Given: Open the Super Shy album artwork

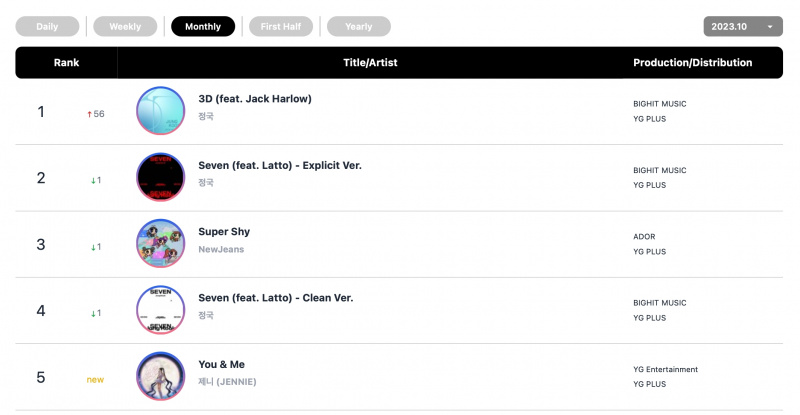Looking at the screenshot, I should pos(161,243).
